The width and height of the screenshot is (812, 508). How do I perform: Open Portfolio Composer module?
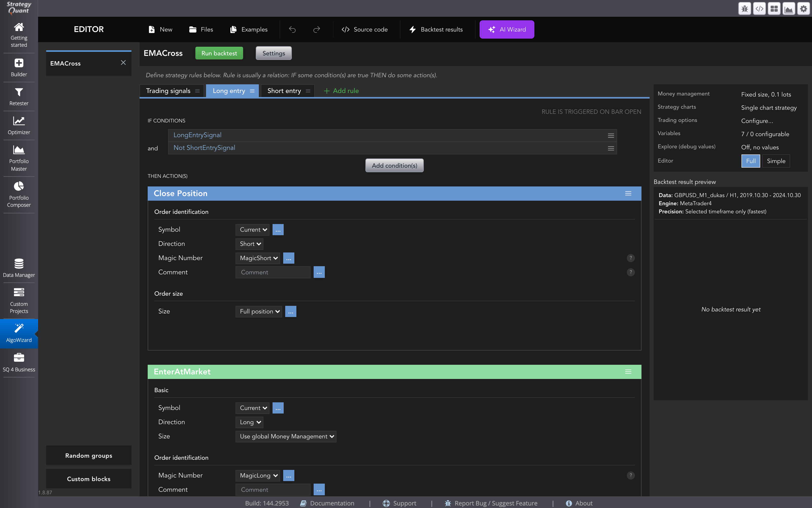(19, 195)
